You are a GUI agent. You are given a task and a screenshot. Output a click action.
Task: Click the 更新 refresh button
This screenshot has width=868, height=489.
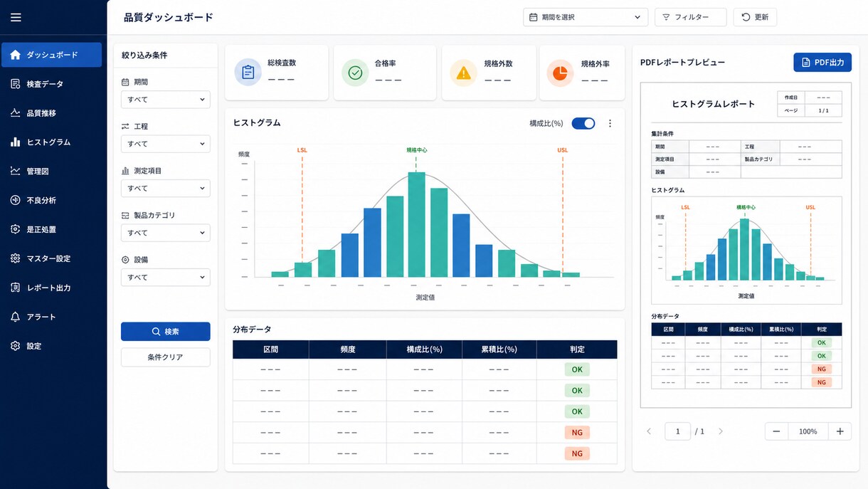click(755, 17)
